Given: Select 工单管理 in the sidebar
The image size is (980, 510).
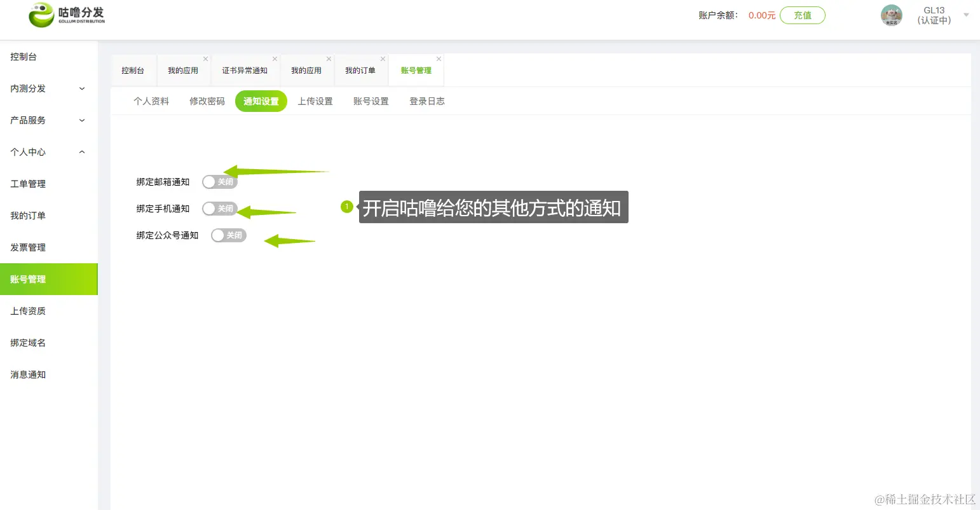Looking at the screenshot, I should [28, 184].
